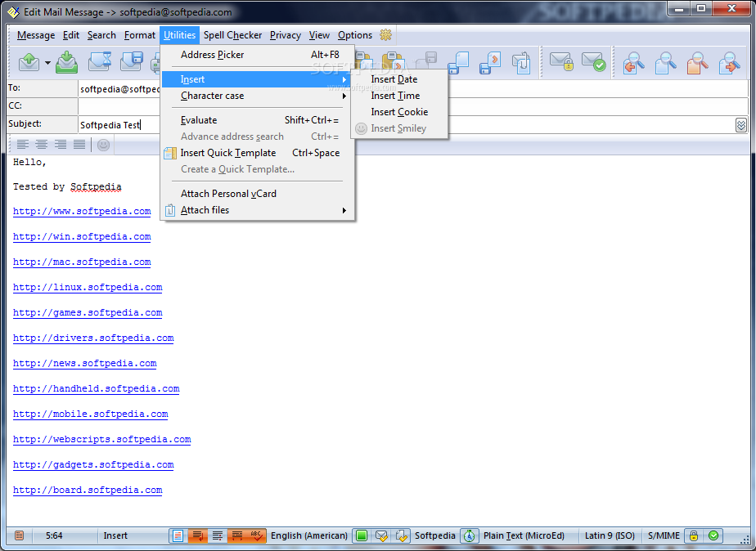Screen dimensions: 756x551
Task: Toggle the page-checkmark status bar icon
Action: coord(401,535)
